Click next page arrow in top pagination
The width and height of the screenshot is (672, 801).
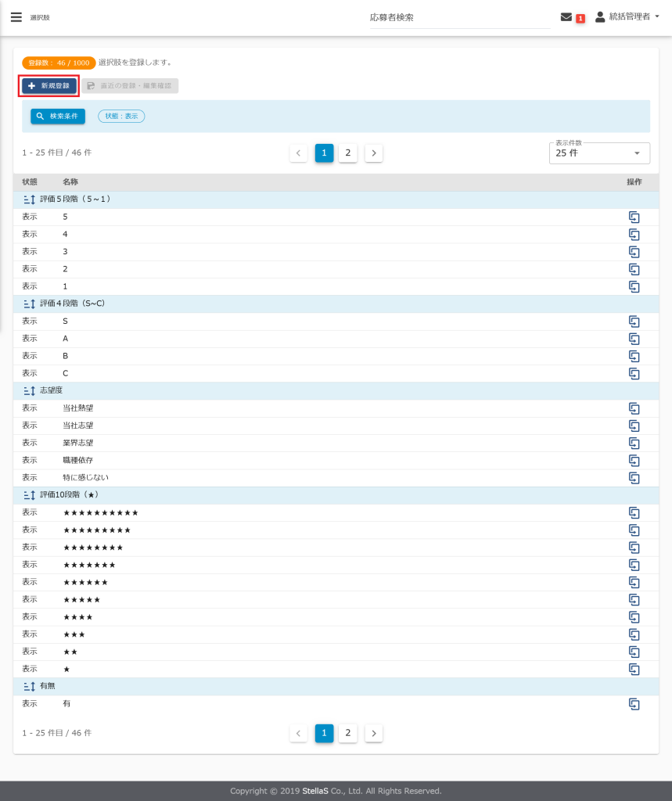374,153
